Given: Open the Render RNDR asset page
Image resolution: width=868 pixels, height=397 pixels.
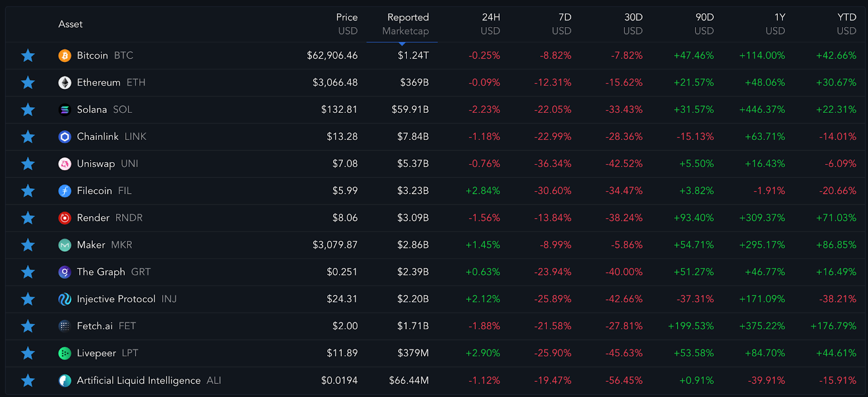Looking at the screenshot, I should [110, 218].
